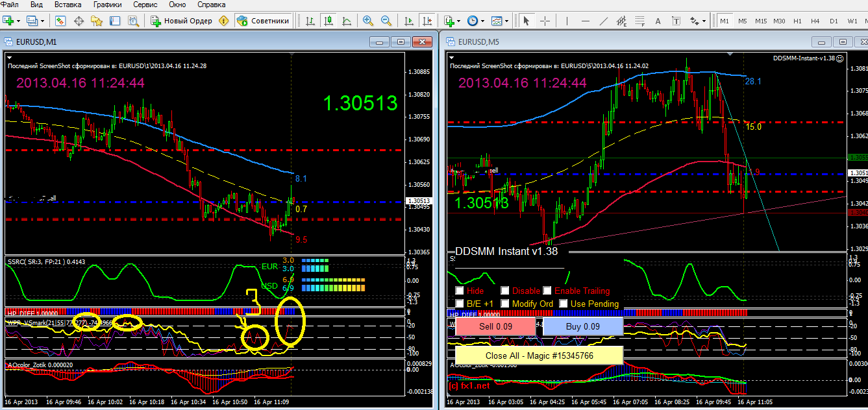
Task: Switch to D1 timeframe
Action: (x=834, y=21)
